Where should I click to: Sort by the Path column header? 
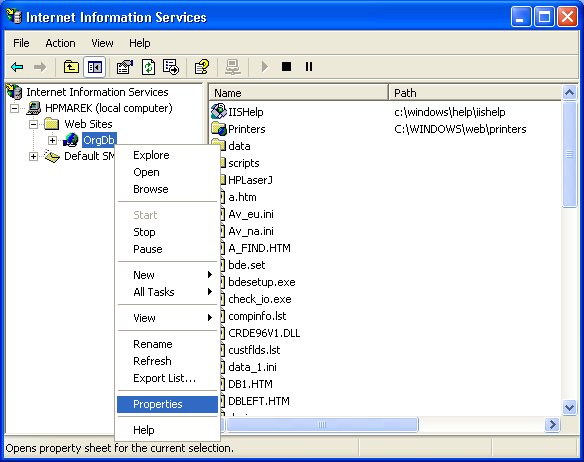[475, 92]
